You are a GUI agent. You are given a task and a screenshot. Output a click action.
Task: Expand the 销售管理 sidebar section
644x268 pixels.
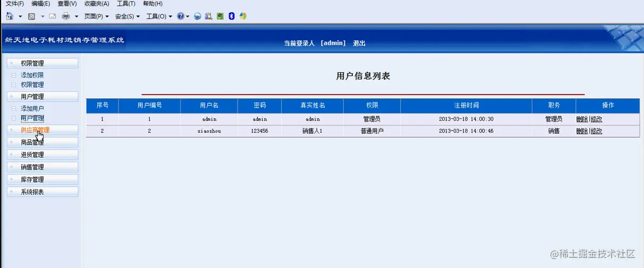point(43,167)
